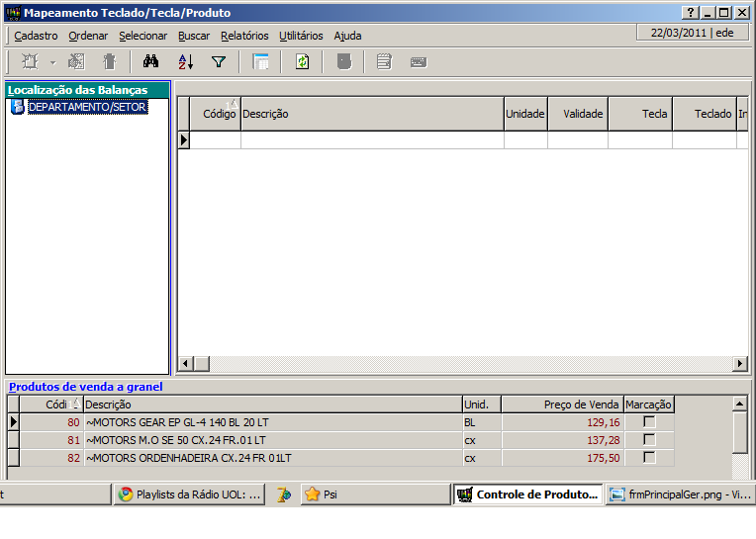Click right arrow of horizontal grid scrollbar
This screenshot has width=756, height=539.
tap(740, 364)
